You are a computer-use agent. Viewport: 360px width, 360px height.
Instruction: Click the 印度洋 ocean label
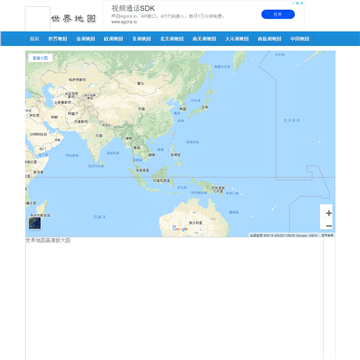pos(99,217)
